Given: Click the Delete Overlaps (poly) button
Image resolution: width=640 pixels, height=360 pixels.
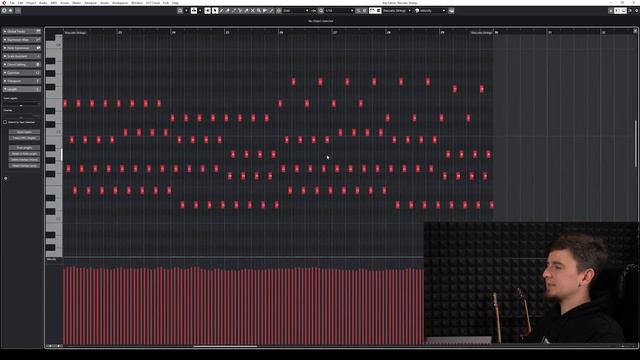Looking at the screenshot, I should (x=24, y=166).
